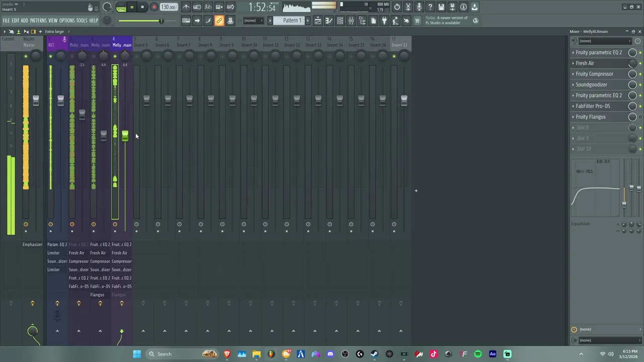Enable the countdown before recording icon
This screenshot has height=362, width=644.
pos(208,7)
